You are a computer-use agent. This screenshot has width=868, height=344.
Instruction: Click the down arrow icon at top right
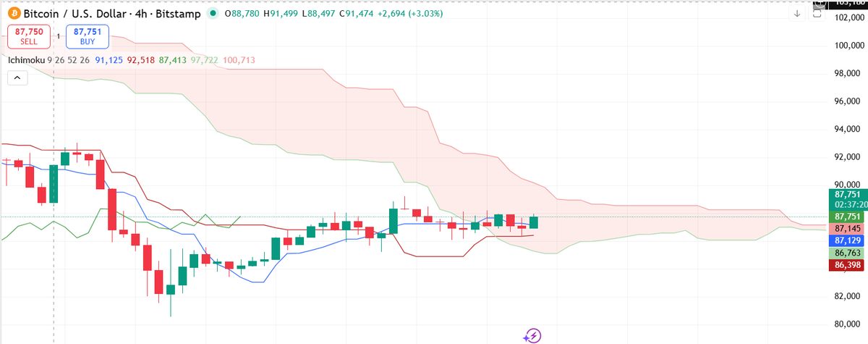[798, 14]
